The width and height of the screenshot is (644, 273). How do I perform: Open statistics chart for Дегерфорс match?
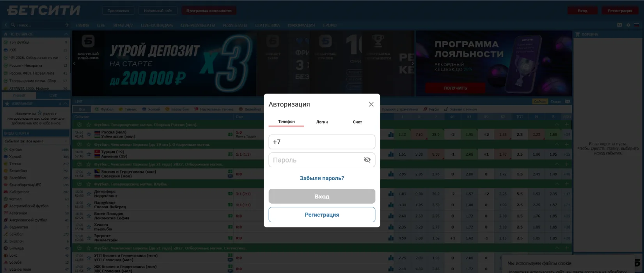tap(391, 194)
